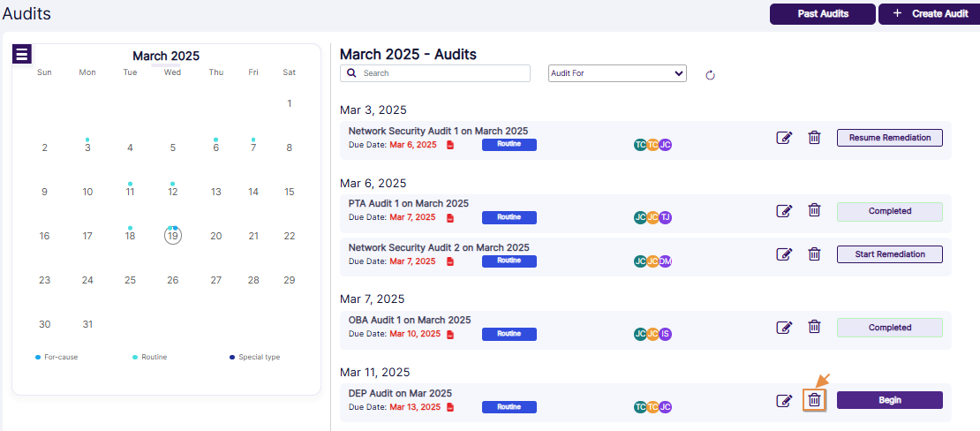Select March 19 on the calendar
980x431 pixels.
pos(173,236)
